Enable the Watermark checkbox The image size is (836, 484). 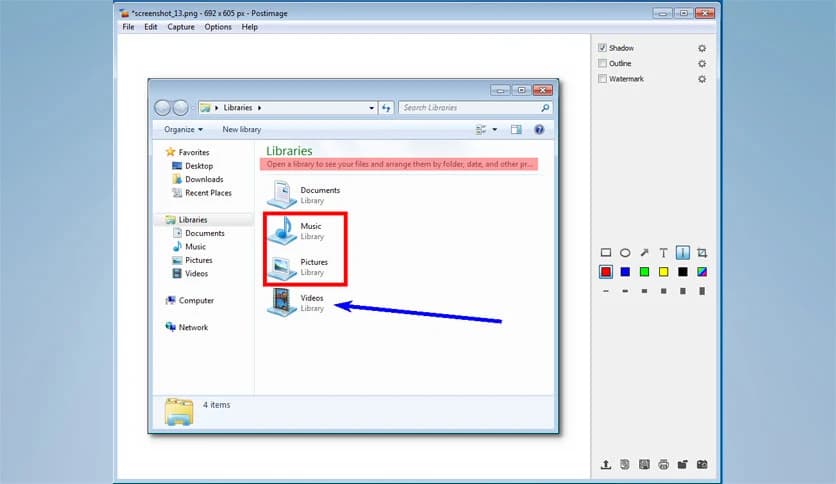point(602,79)
